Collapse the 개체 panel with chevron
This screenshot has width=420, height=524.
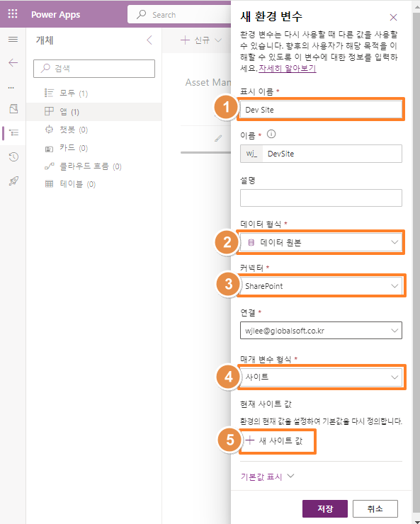[x=149, y=40]
